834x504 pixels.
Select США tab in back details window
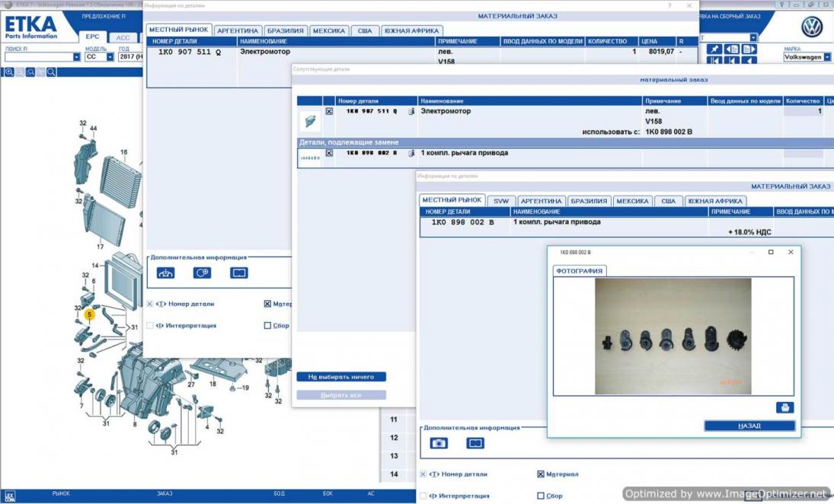pos(365,31)
